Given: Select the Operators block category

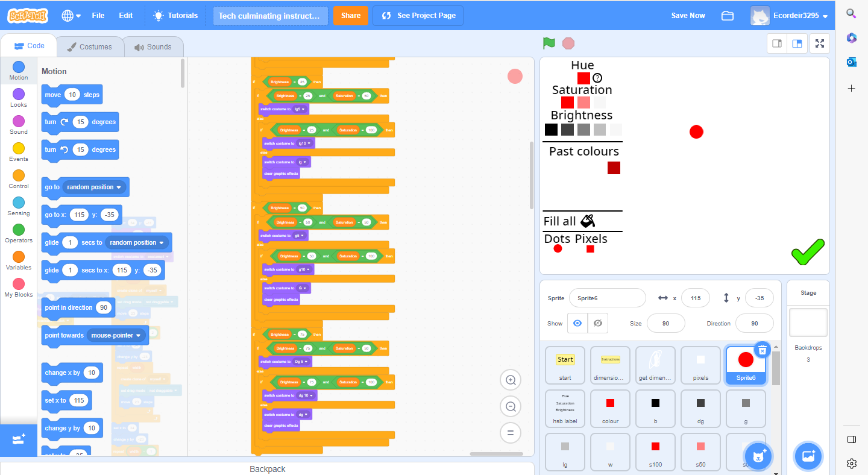Looking at the screenshot, I should 18,231.
